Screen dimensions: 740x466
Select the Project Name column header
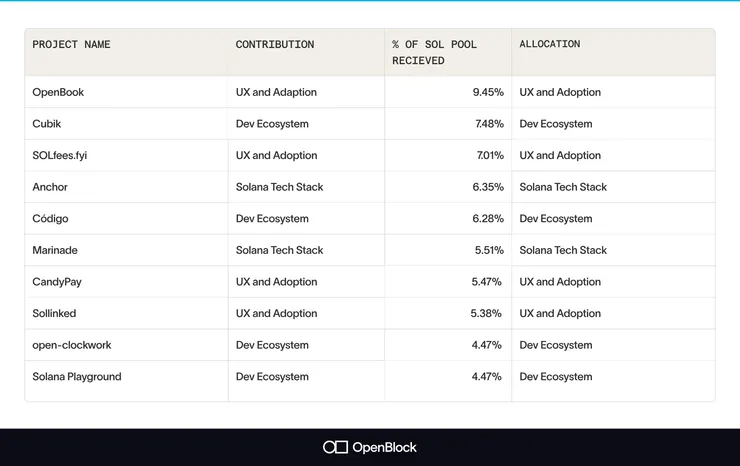click(x=71, y=45)
